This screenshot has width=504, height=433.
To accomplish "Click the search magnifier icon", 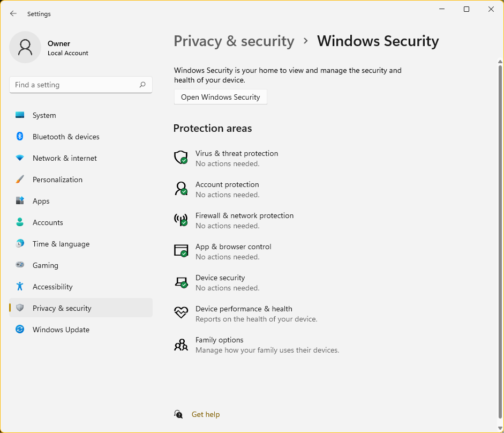I will (142, 85).
